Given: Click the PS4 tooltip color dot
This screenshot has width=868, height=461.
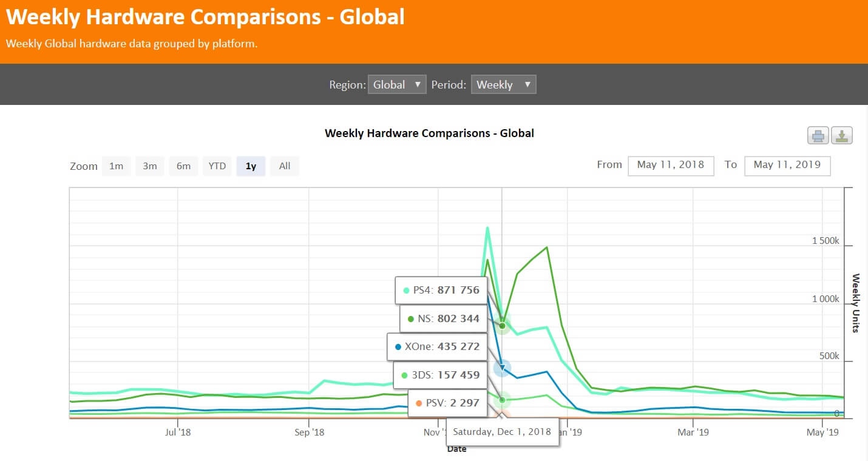Looking at the screenshot, I should coord(406,291).
